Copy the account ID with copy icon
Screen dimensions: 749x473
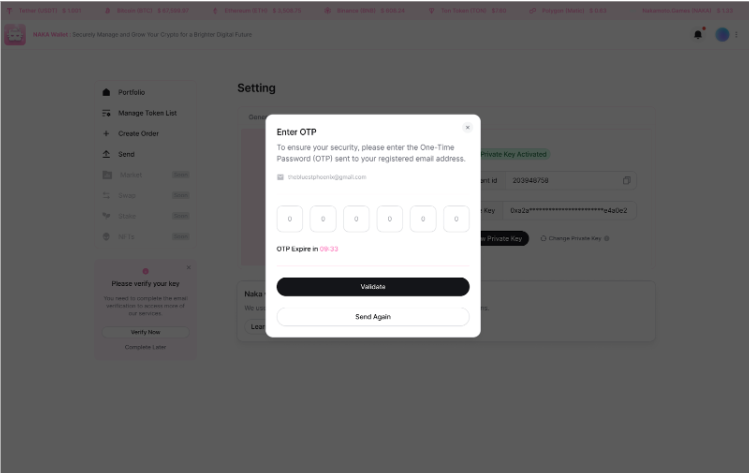[626, 180]
